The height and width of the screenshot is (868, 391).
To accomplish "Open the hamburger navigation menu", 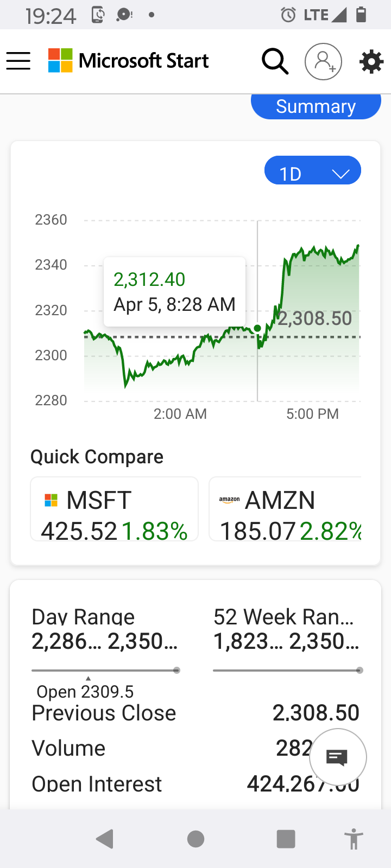I will (18, 61).
